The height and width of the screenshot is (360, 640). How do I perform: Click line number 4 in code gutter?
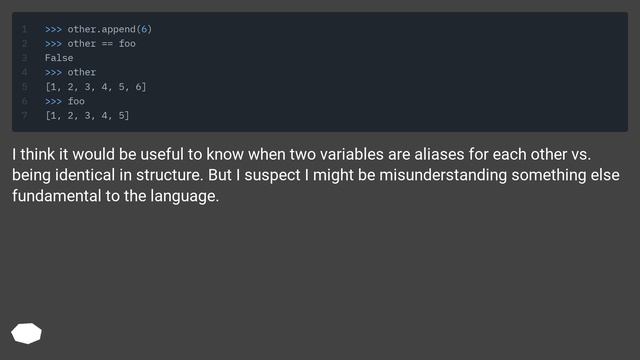[x=25, y=72]
